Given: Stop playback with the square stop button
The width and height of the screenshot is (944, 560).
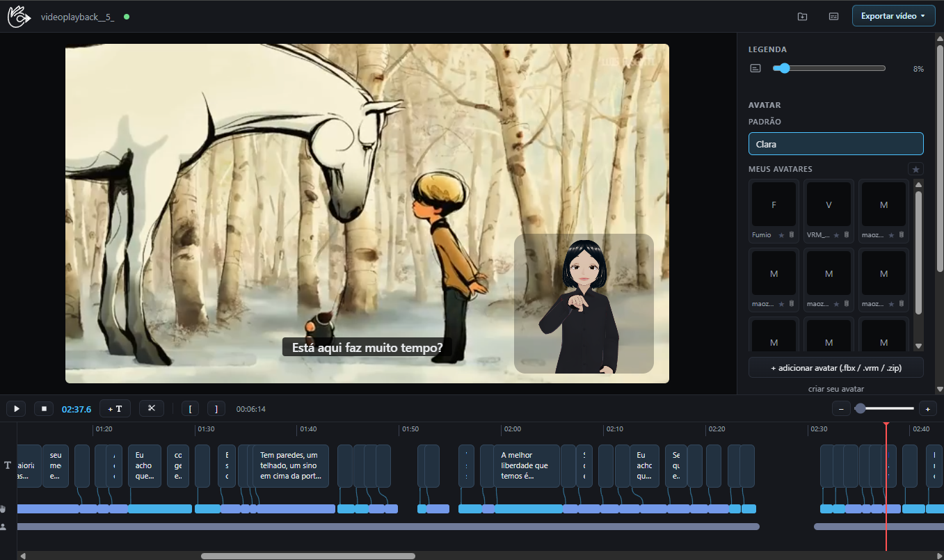Looking at the screenshot, I should (44, 409).
